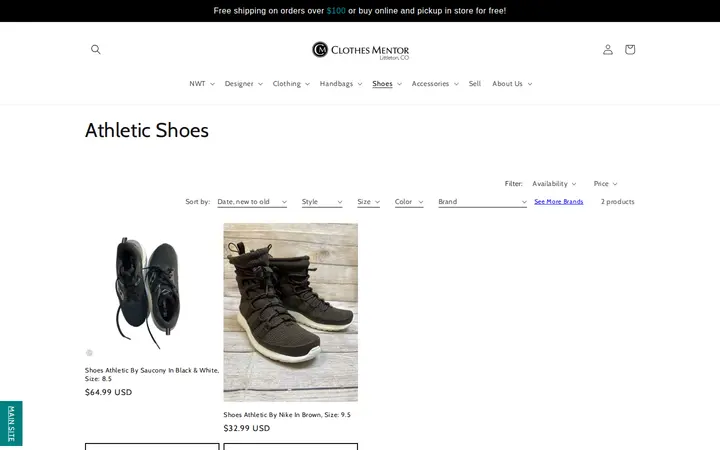Viewport: 720px width, 450px height.
Task: Open the Size dropdown
Action: [369, 202]
